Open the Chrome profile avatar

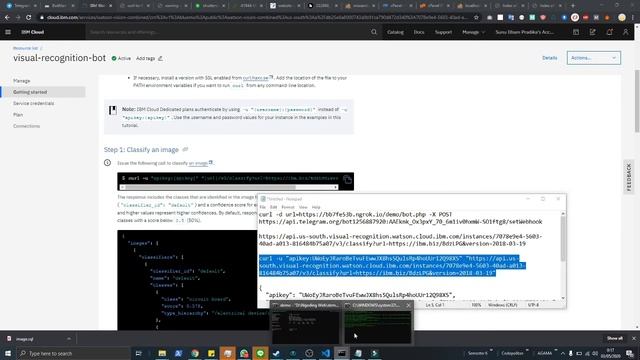click(x=622, y=18)
